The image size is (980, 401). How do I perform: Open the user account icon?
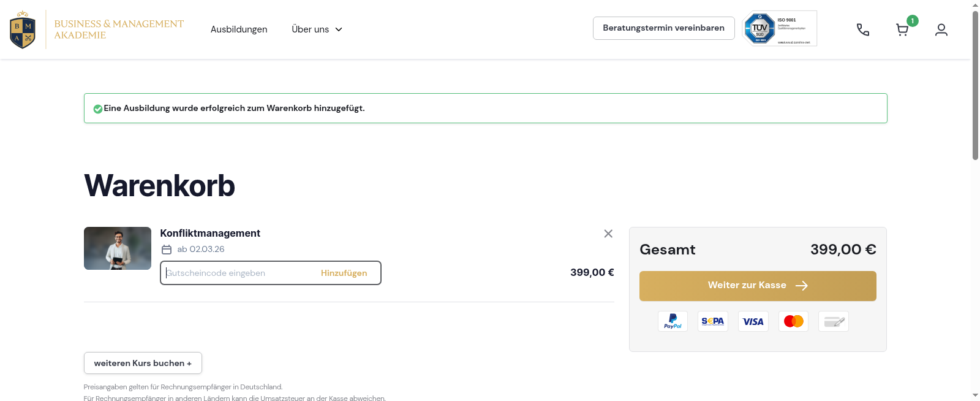coord(941,29)
